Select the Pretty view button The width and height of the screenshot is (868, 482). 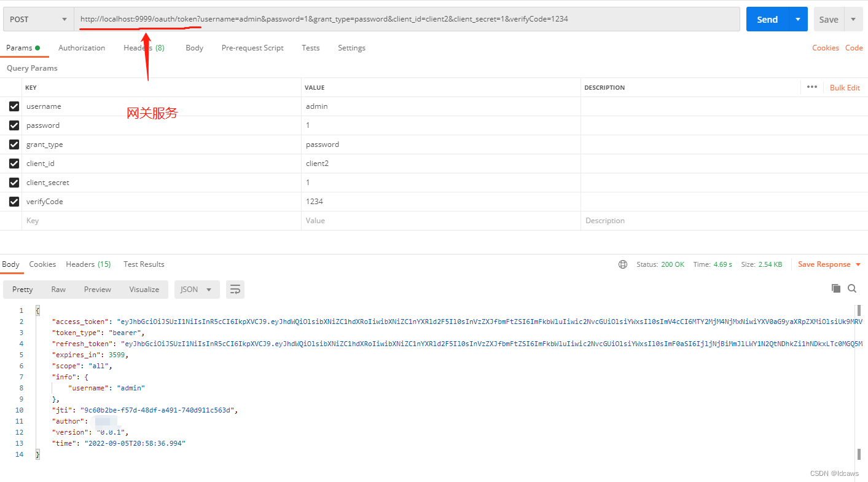23,290
